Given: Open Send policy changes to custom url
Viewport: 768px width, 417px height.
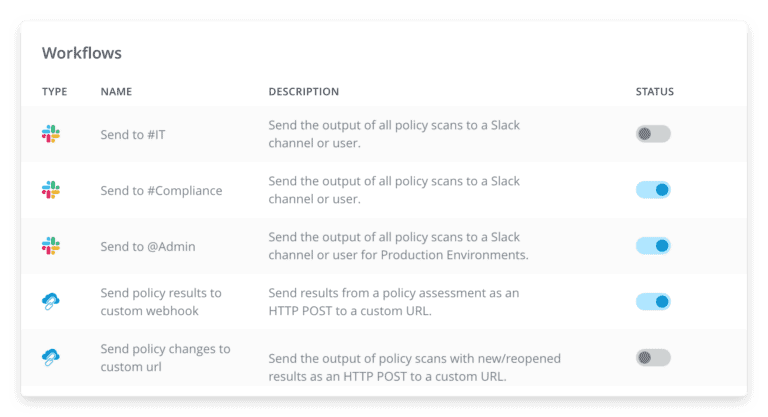Looking at the screenshot, I should point(165,358).
